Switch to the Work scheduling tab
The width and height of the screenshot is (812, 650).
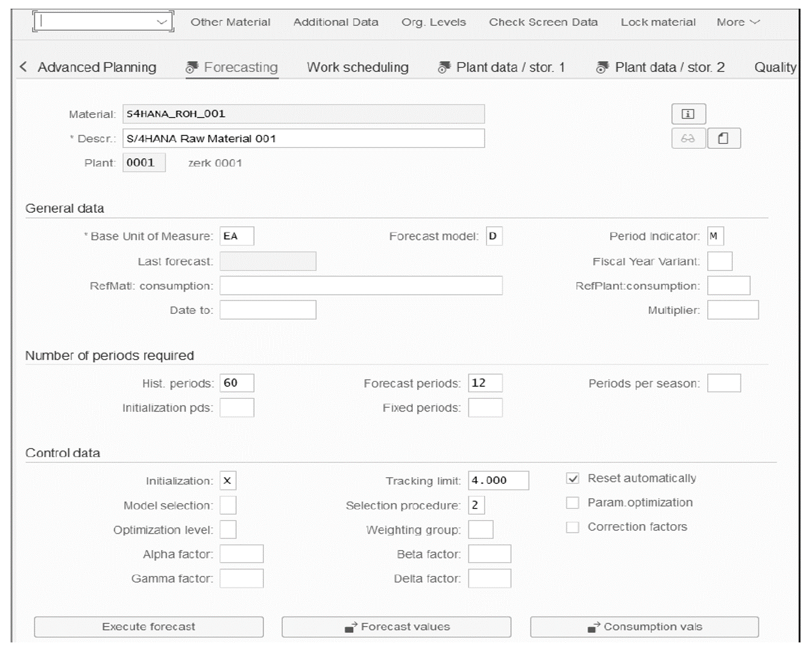coord(357,67)
